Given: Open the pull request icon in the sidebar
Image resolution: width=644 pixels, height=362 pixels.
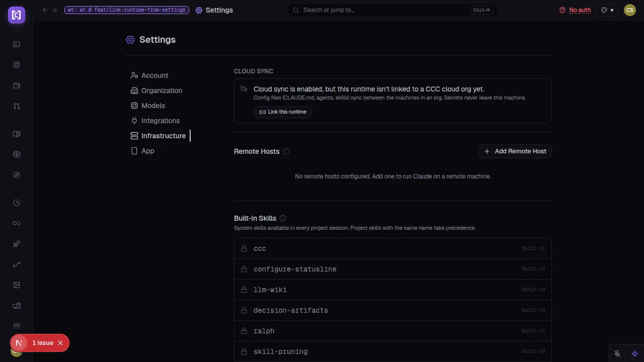Looking at the screenshot, I should click(17, 106).
